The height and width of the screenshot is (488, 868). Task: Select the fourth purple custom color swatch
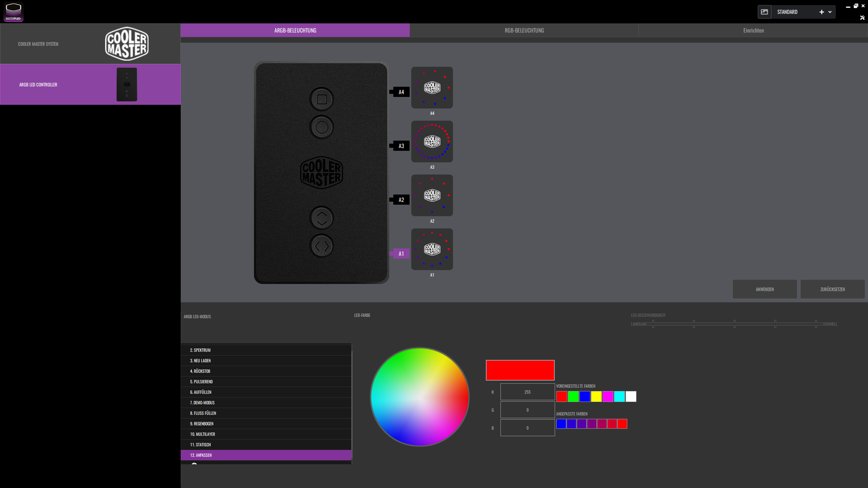(592, 424)
